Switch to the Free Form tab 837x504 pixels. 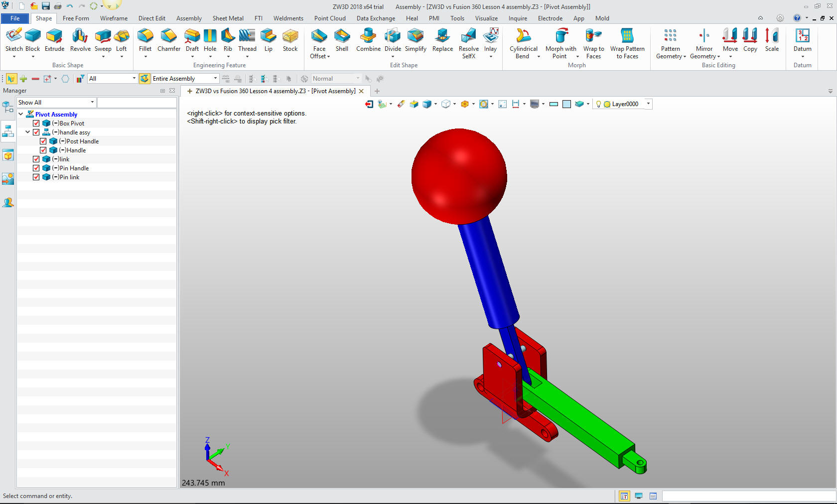76,18
